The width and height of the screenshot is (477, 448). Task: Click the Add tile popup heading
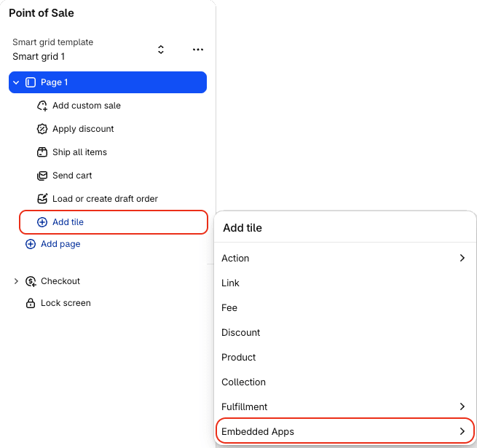click(x=243, y=228)
